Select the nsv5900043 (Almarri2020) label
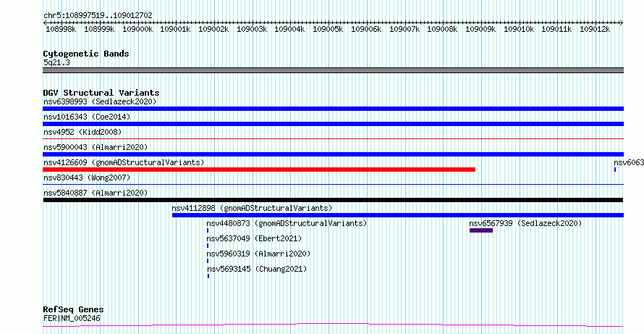 tap(96, 147)
